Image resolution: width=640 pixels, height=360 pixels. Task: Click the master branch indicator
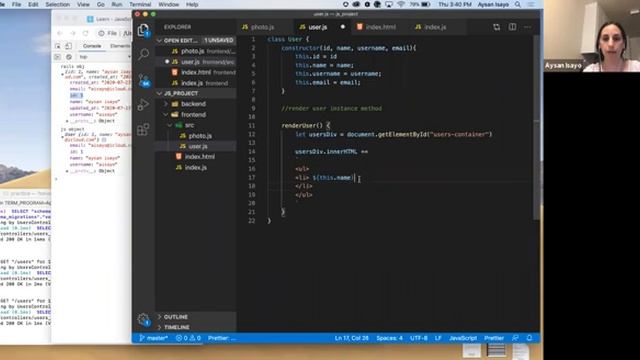pos(153,338)
